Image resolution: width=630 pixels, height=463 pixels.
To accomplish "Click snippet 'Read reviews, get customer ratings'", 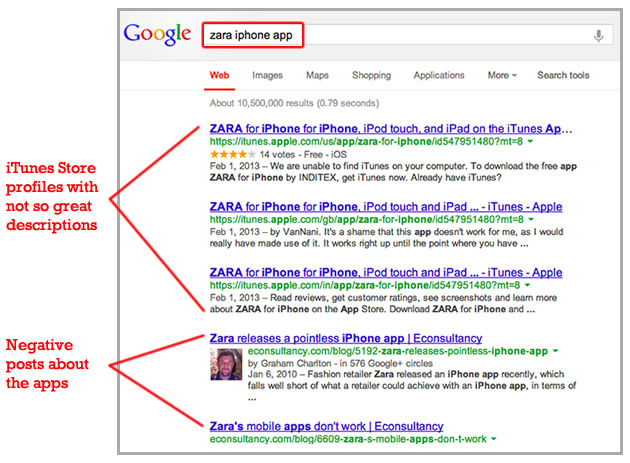I will 383,303.
